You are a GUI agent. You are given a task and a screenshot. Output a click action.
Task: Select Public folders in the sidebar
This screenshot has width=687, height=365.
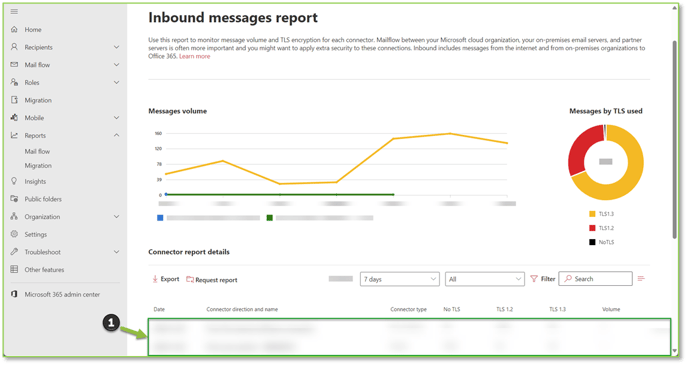click(43, 199)
